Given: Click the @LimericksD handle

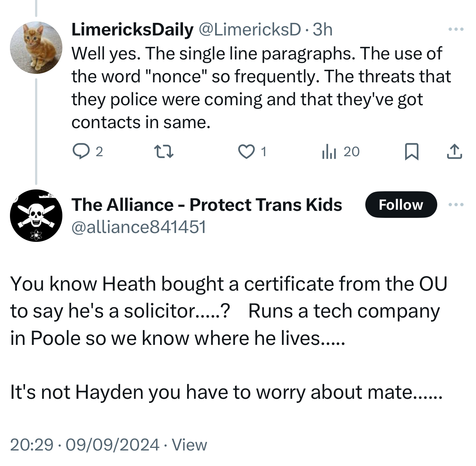Looking at the screenshot, I should tap(250, 30).
